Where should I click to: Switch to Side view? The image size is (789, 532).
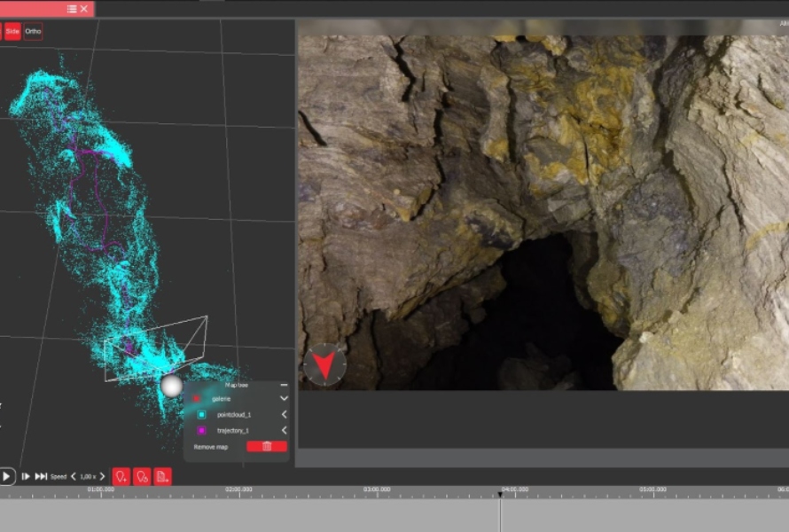(12, 31)
